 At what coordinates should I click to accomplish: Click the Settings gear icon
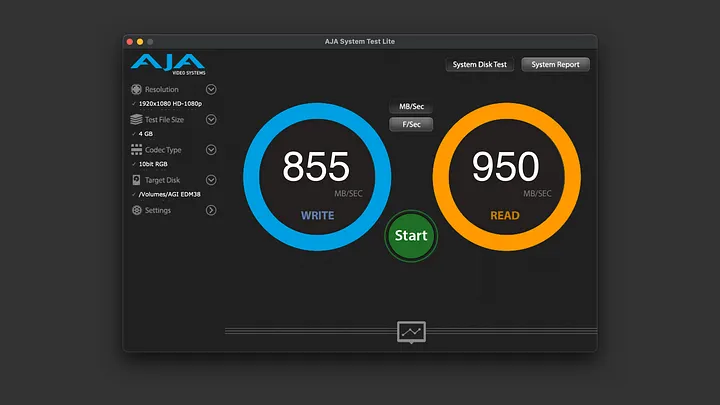[x=137, y=210]
